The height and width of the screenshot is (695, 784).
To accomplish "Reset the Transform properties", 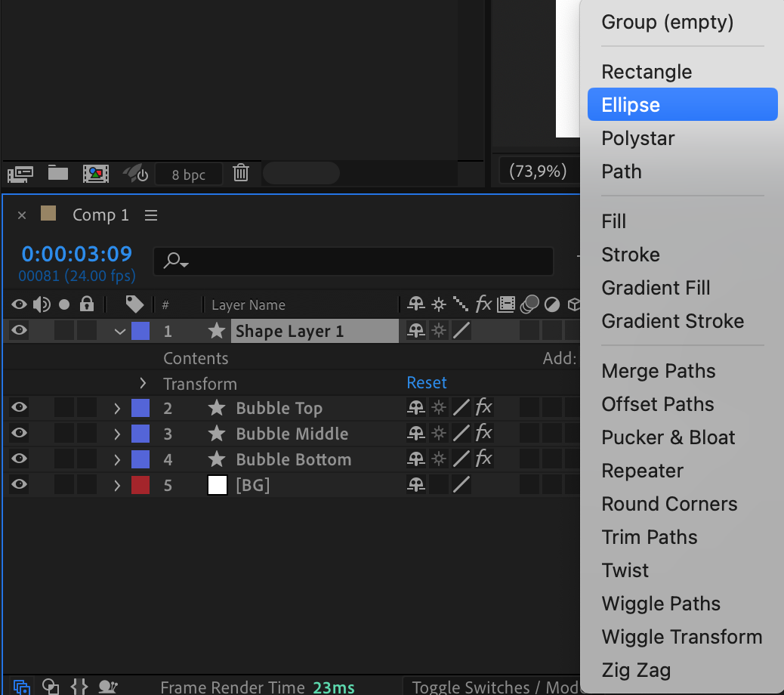I will (x=427, y=383).
